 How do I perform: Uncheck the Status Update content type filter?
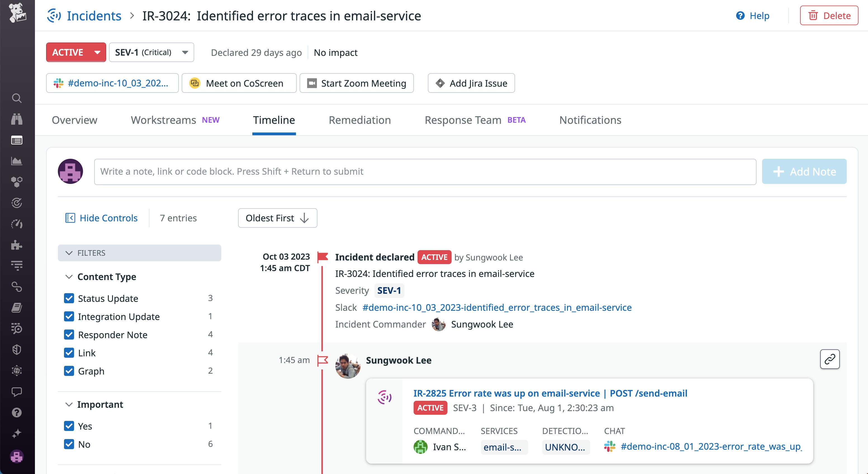point(69,298)
